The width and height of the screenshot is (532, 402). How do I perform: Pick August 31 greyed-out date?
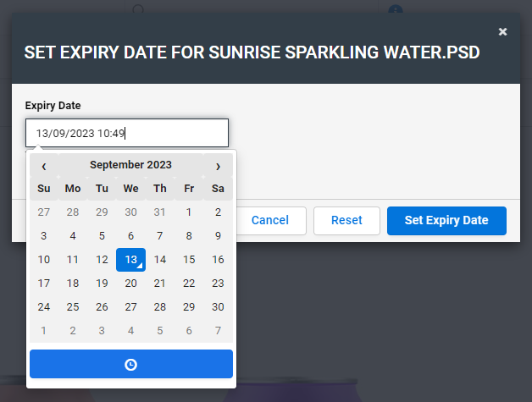[160, 212]
